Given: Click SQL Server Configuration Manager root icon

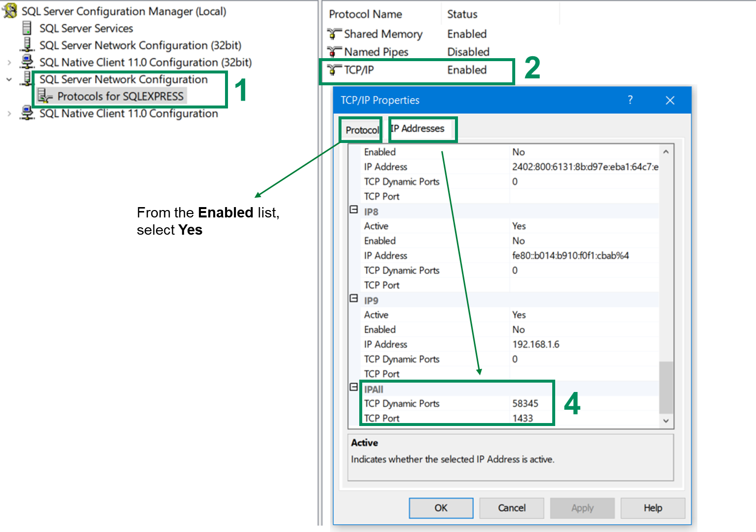Looking at the screenshot, I should [10, 11].
